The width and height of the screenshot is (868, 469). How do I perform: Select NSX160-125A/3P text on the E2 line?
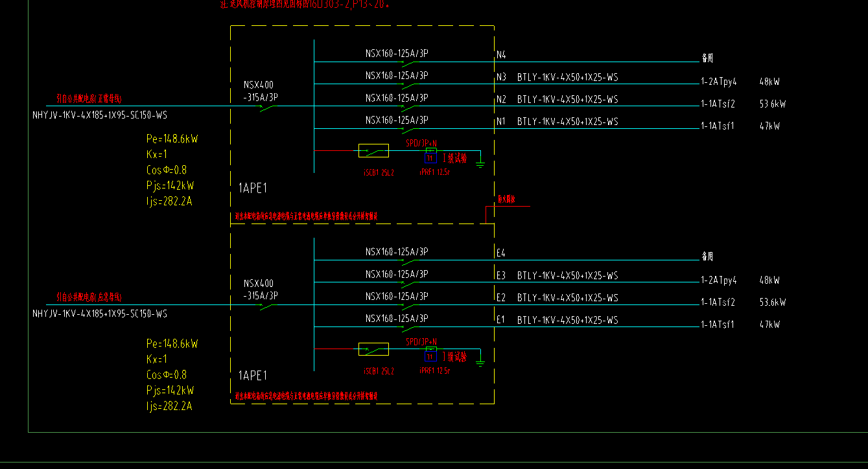[397, 297]
